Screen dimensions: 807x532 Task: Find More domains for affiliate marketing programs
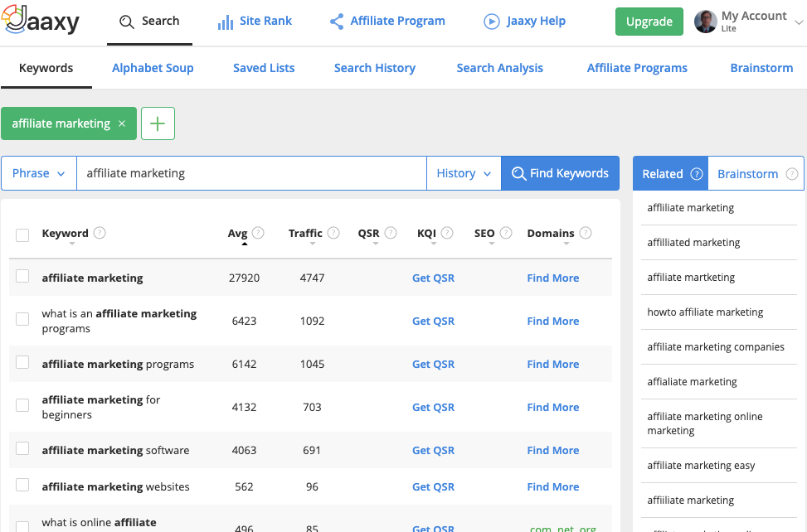click(553, 364)
